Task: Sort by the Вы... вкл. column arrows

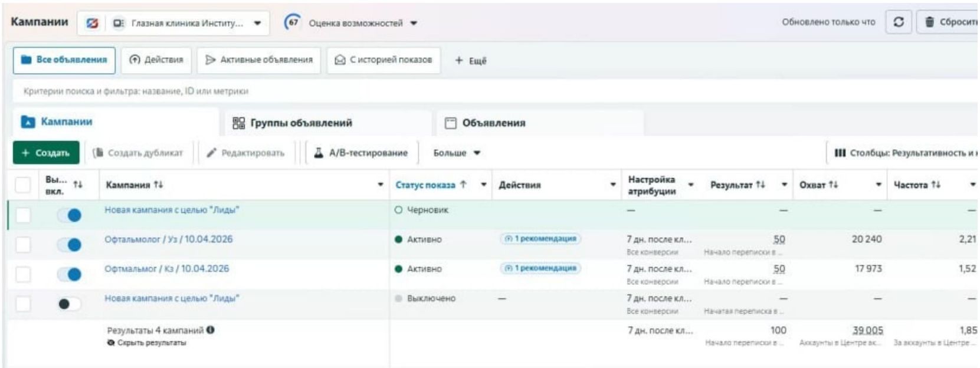Action: [x=77, y=185]
